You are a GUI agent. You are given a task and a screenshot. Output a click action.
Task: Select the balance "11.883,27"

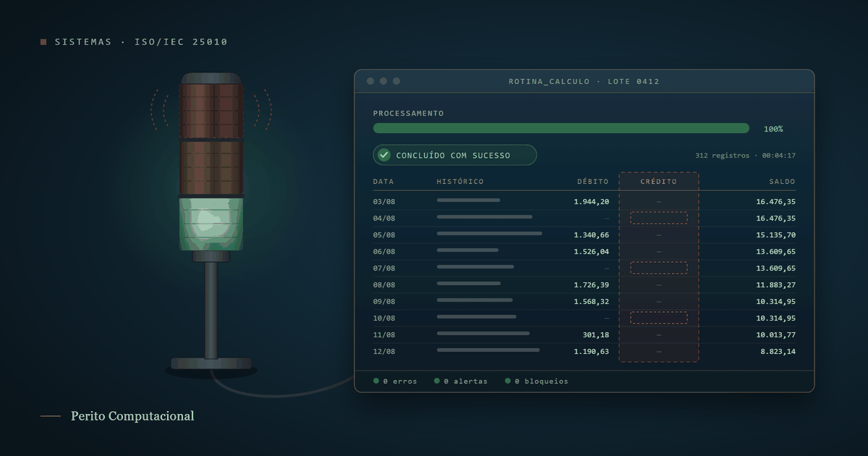pyautogui.click(x=776, y=285)
